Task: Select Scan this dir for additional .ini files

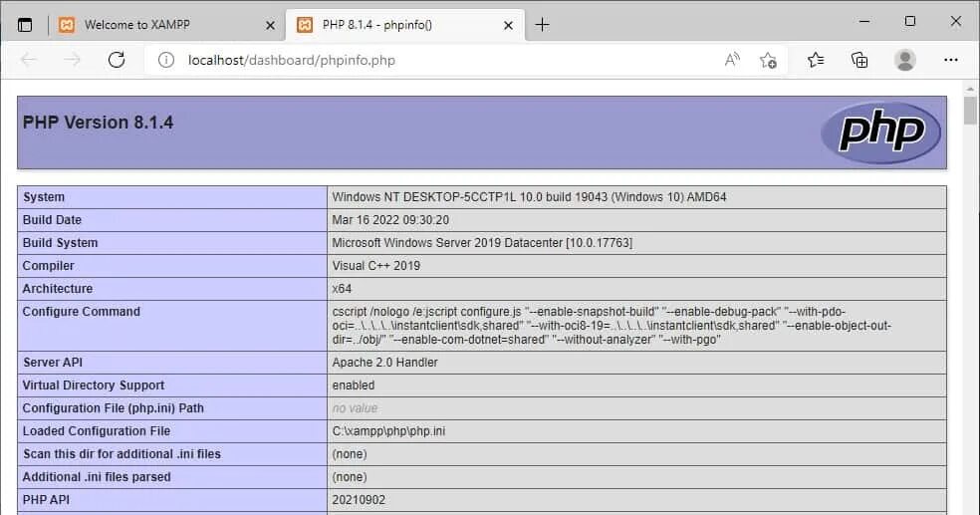Action: pyautogui.click(x=122, y=454)
